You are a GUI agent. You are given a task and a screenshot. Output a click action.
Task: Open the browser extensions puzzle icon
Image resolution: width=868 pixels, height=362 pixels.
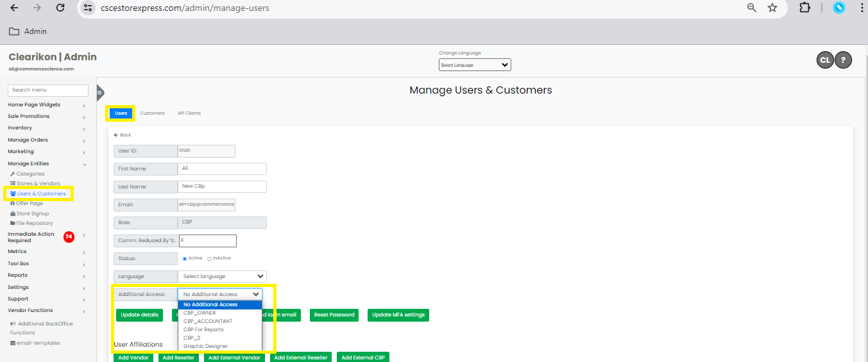pyautogui.click(x=804, y=8)
